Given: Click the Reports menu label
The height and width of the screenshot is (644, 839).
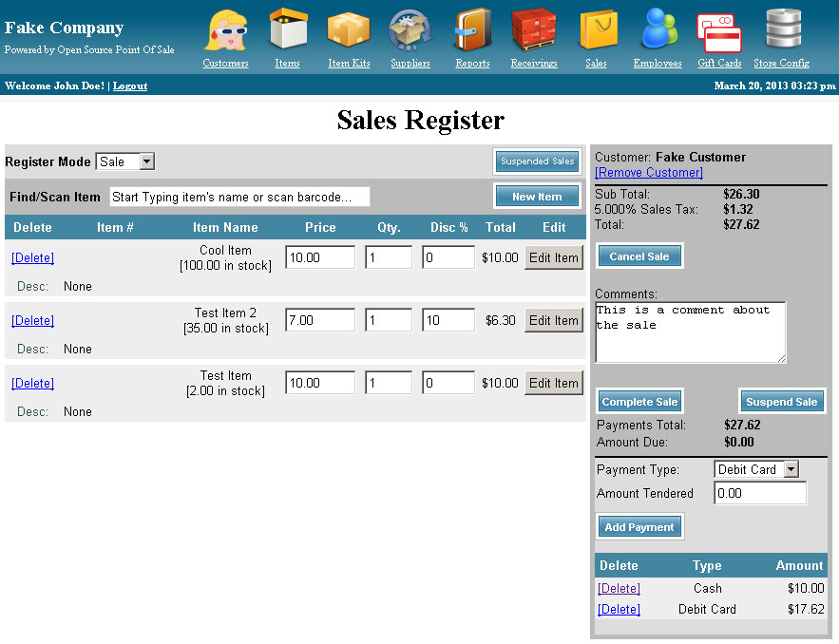Looking at the screenshot, I should point(472,63).
